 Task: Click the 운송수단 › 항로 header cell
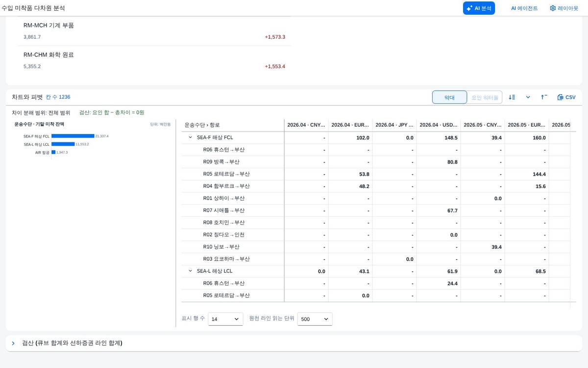[233, 125]
